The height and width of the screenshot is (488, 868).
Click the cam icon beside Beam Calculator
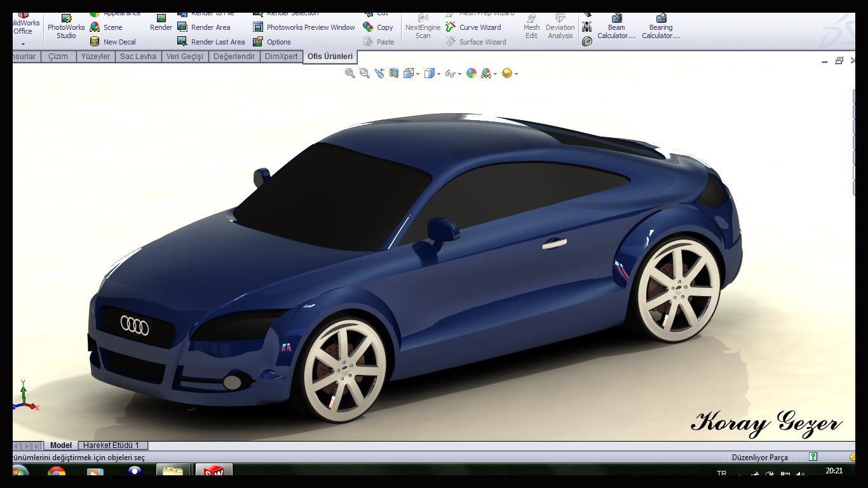tap(587, 41)
